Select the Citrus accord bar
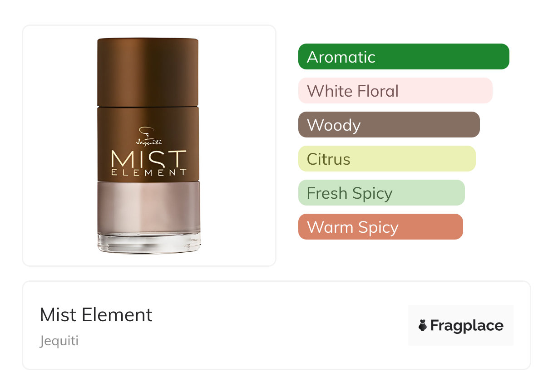 click(x=386, y=159)
